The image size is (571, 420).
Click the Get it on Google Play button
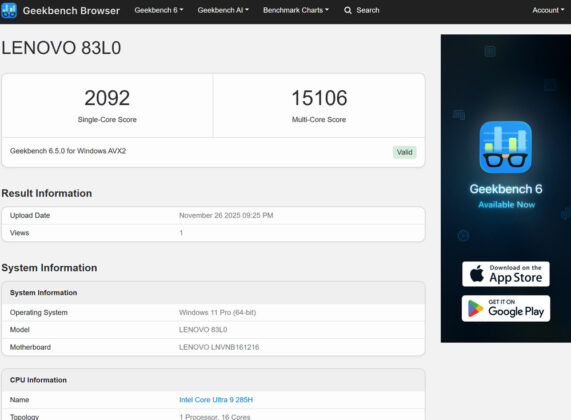pyautogui.click(x=506, y=309)
